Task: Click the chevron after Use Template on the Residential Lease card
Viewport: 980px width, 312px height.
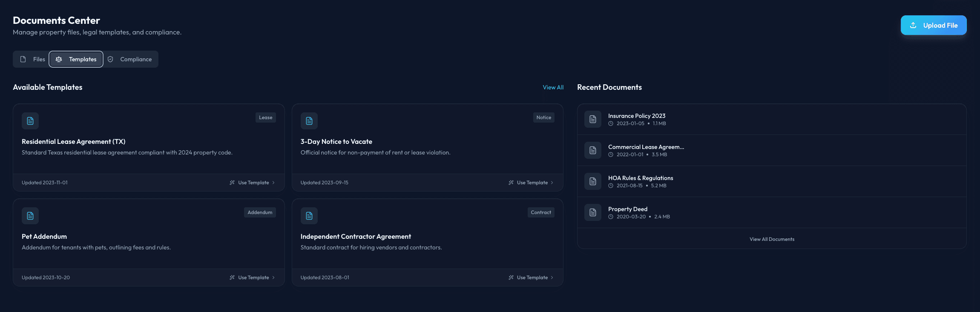Action: (273, 183)
